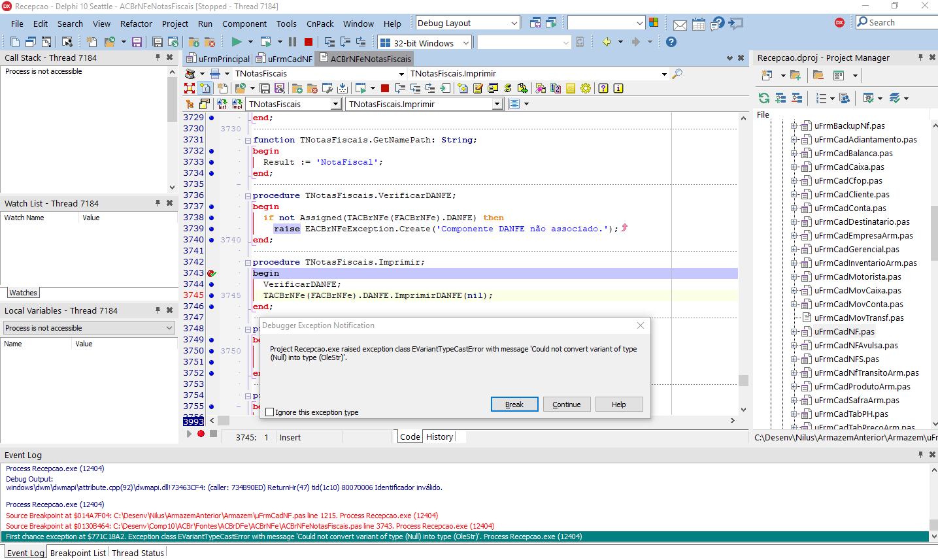Click the yellow Back navigation arrow
Image resolution: width=938 pixels, height=560 pixels.
click(x=607, y=42)
